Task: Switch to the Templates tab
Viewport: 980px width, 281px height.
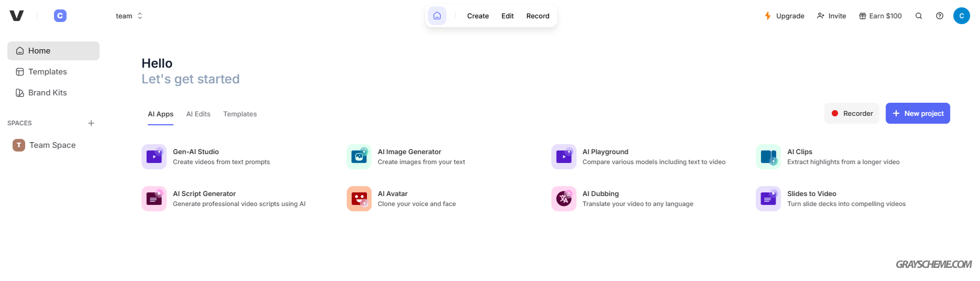Action: click(x=240, y=114)
